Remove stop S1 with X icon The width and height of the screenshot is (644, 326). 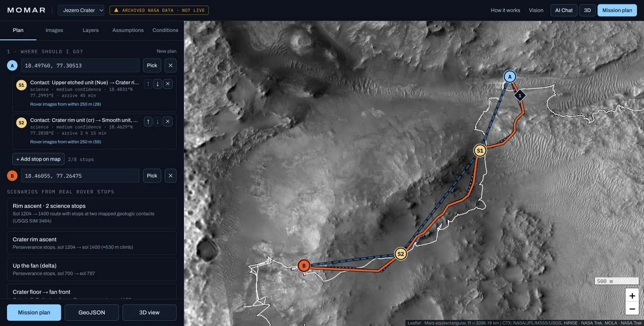167,84
